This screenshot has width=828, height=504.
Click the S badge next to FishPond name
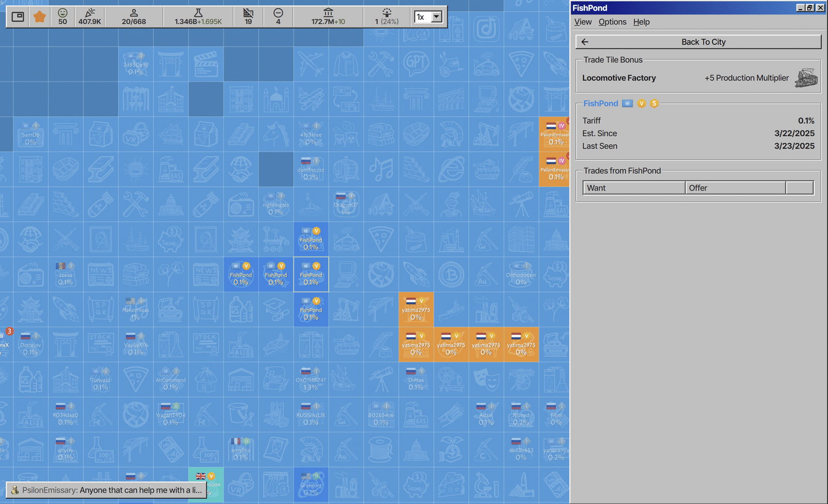click(654, 103)
